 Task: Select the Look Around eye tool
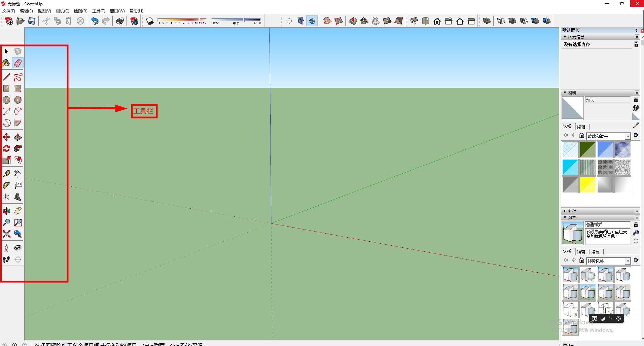click(18, 248)
